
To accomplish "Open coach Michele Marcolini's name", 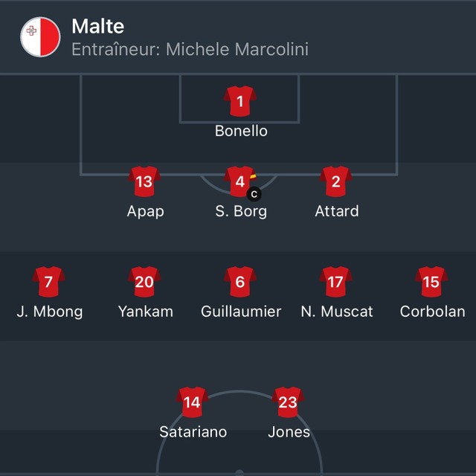I will coord(237,49).
